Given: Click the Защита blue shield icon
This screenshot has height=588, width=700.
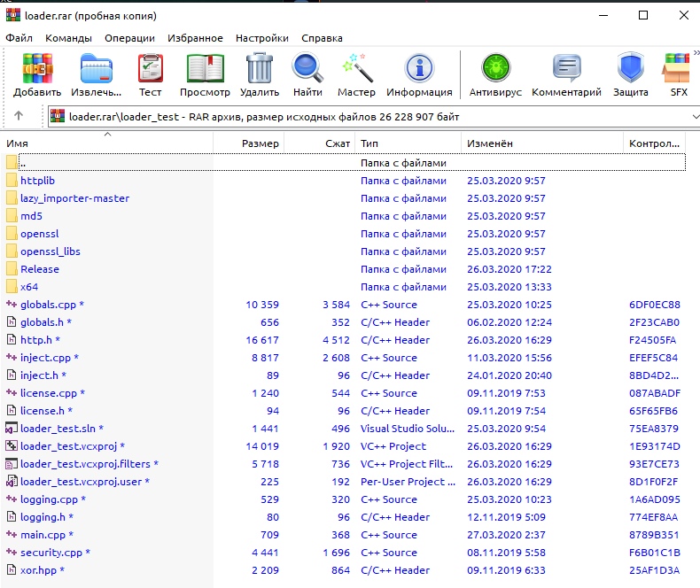Looking at the screenshot, I should tap(630, 68).
